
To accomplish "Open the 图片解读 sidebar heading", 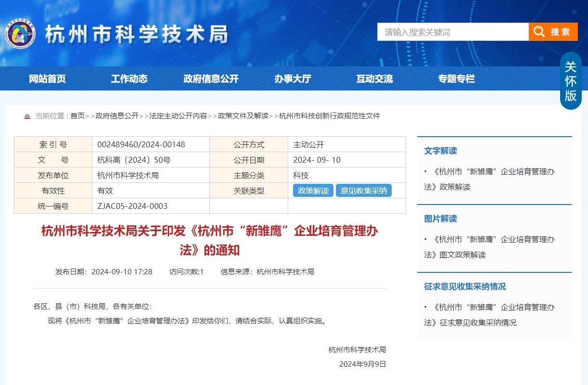I will tap(440, 218).
